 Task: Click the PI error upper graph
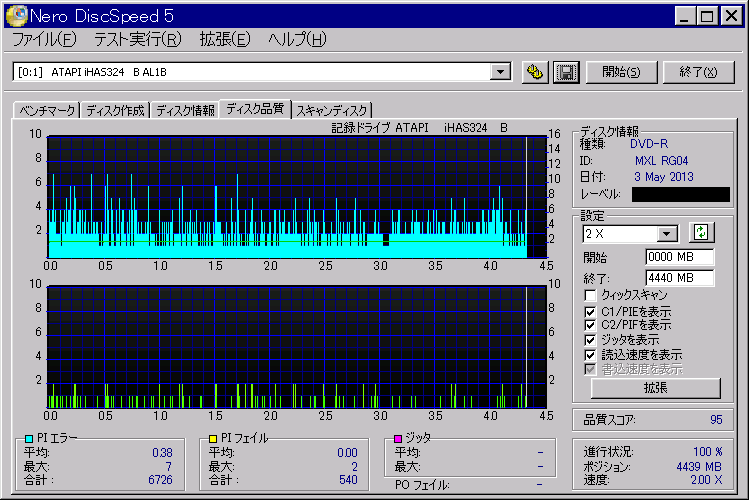pyautogui.click(x=297, y=197)
